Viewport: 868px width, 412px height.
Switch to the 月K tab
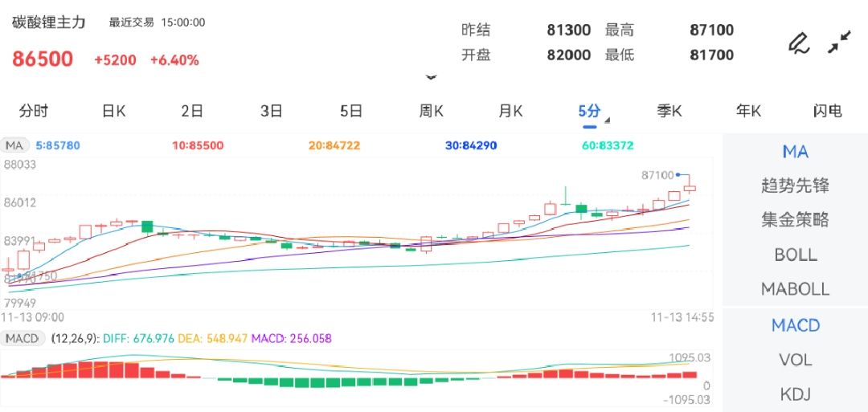coord(510,111)
